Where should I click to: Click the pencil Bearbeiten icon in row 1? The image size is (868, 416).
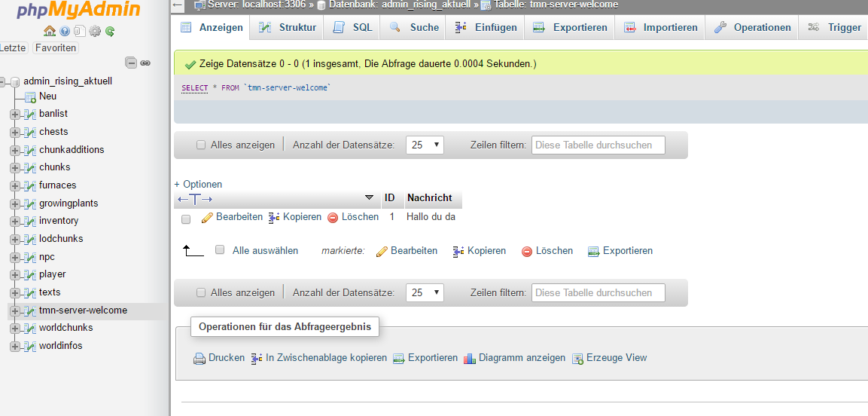pyautogui.click(x=208, y=217)
